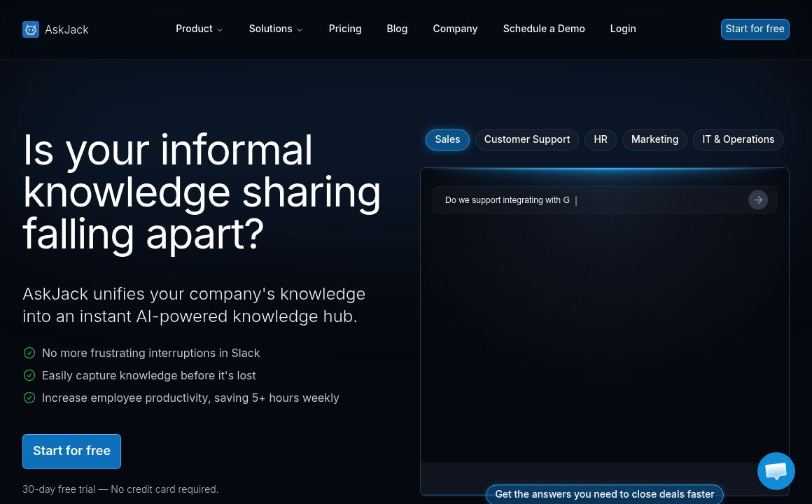The width and height of the screenshot is (812, 504).
Task: Open the Company menu item
Action: click(x=455, y=29)
